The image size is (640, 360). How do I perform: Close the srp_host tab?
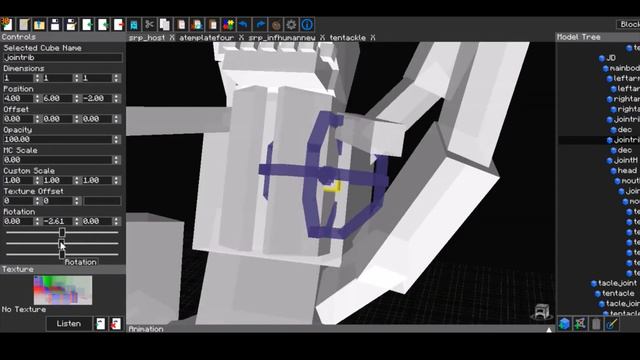click(x=172, y=38)
